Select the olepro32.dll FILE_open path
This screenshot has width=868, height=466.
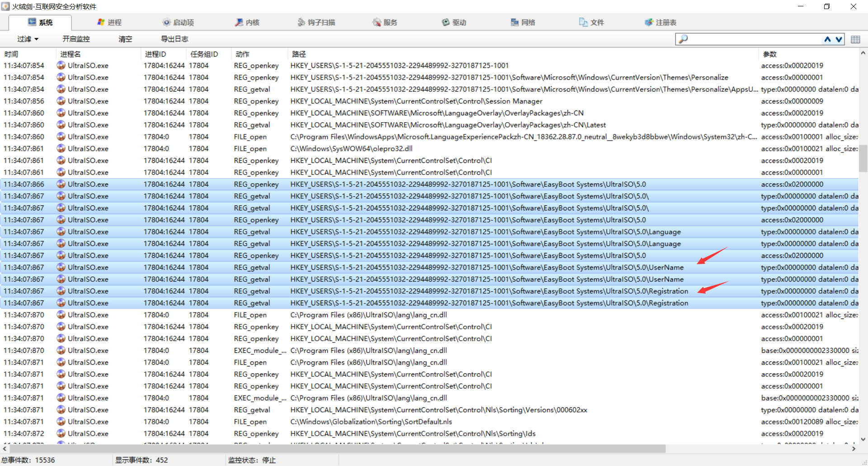[x=351, y=148]
